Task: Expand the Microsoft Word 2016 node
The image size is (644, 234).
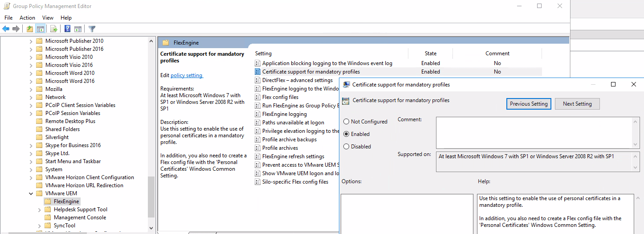Action: 31,81
